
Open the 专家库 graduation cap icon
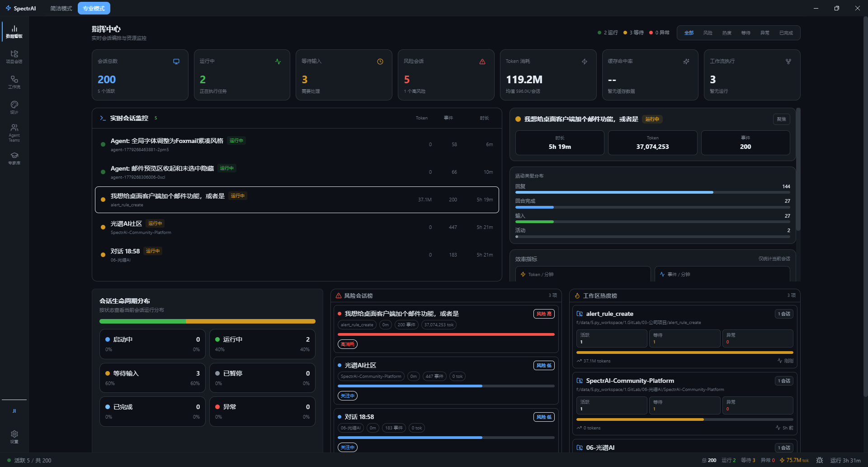pos(14,158)
